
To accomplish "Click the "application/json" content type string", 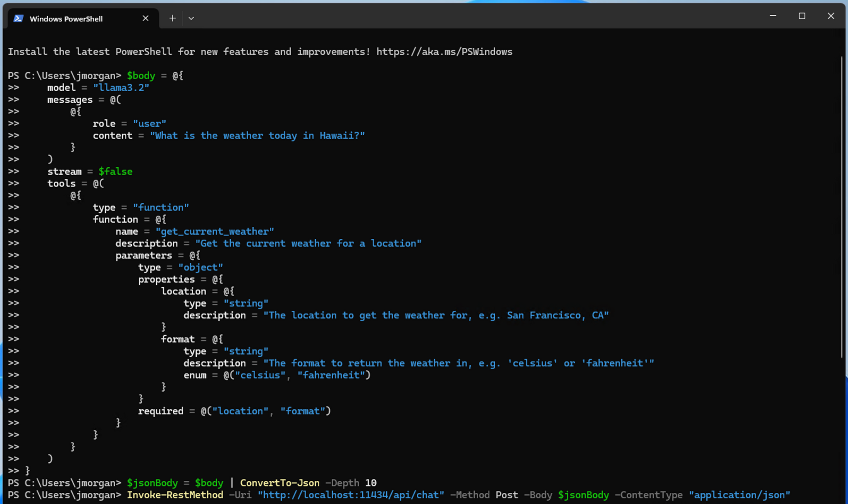I will point(739,494).
